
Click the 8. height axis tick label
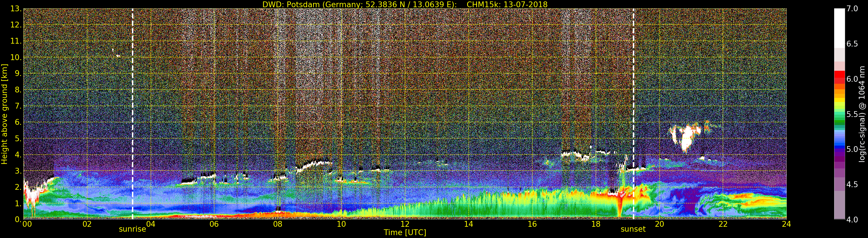tap(18, 90)
